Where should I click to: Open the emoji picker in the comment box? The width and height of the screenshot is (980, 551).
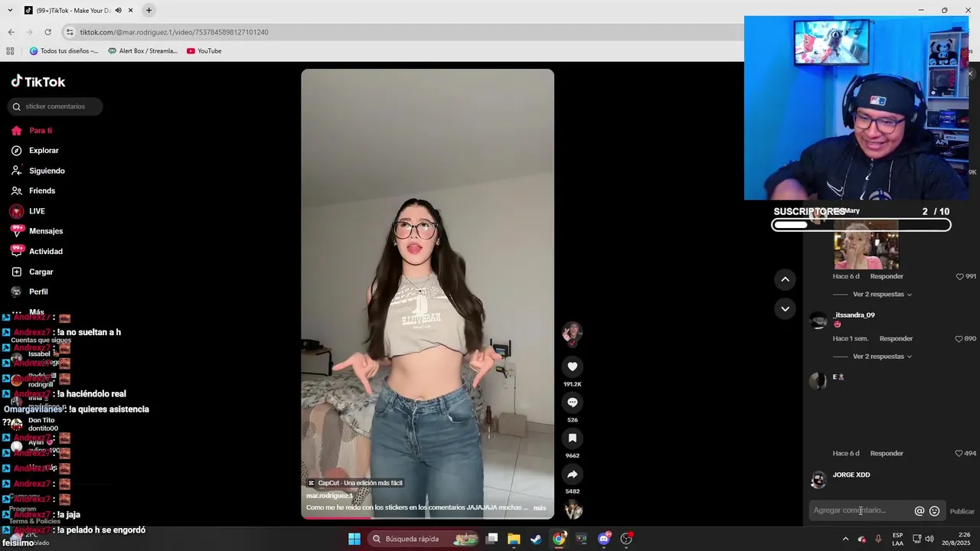(x=934, y=511)
